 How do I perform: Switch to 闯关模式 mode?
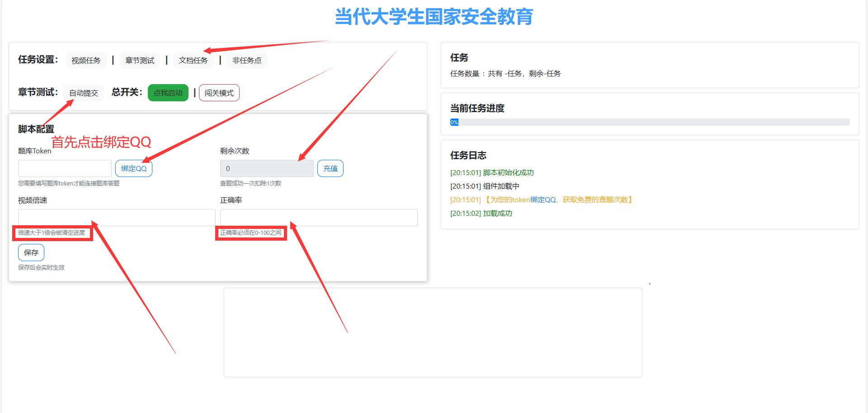pyautogui.click(x=219, y=92)
